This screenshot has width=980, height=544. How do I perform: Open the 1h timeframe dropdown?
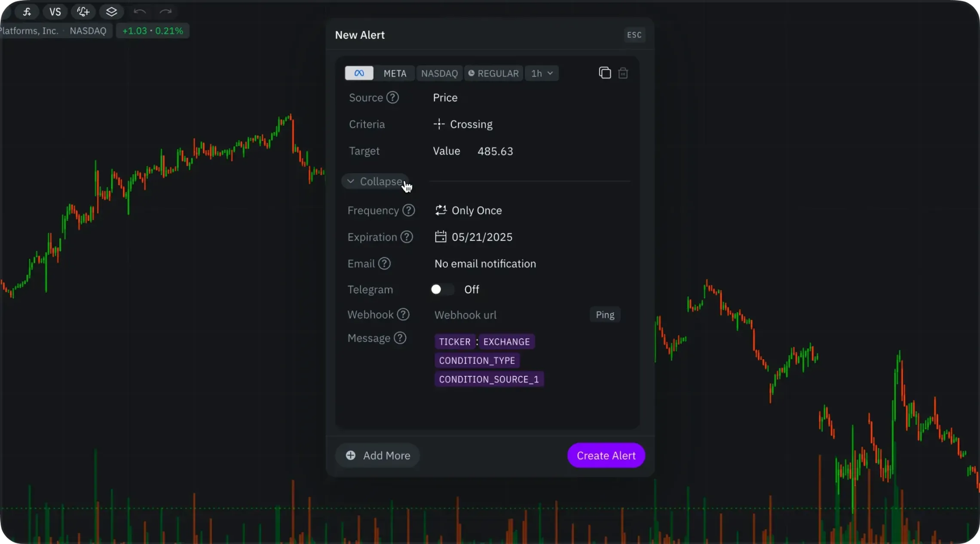point(541,73)
